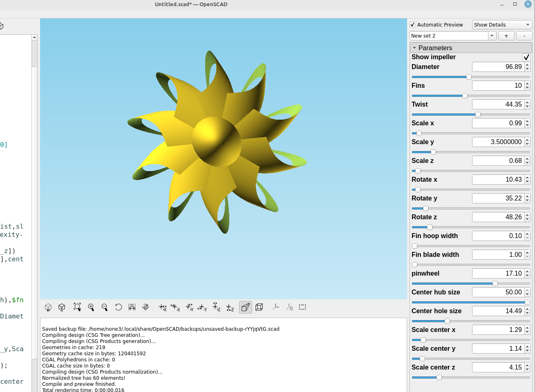Collapse the Parameters section
This screenshot has width=535, height=392.
click(x=414, y=48)
